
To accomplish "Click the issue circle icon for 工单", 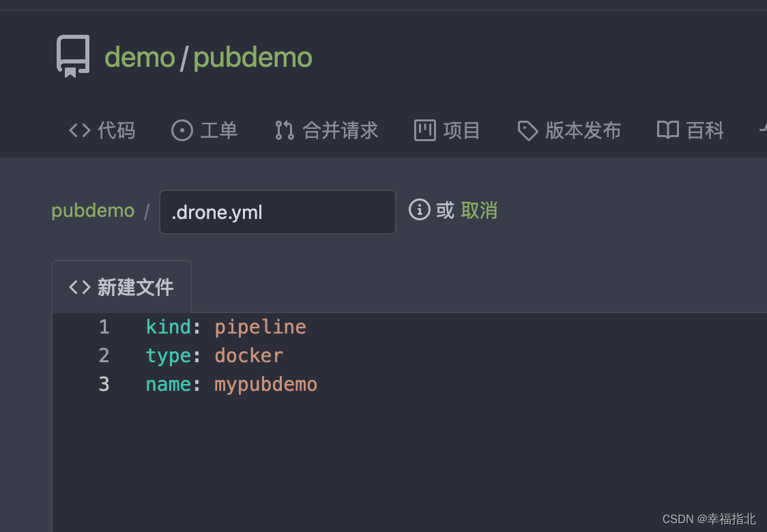I will [182, 130].
